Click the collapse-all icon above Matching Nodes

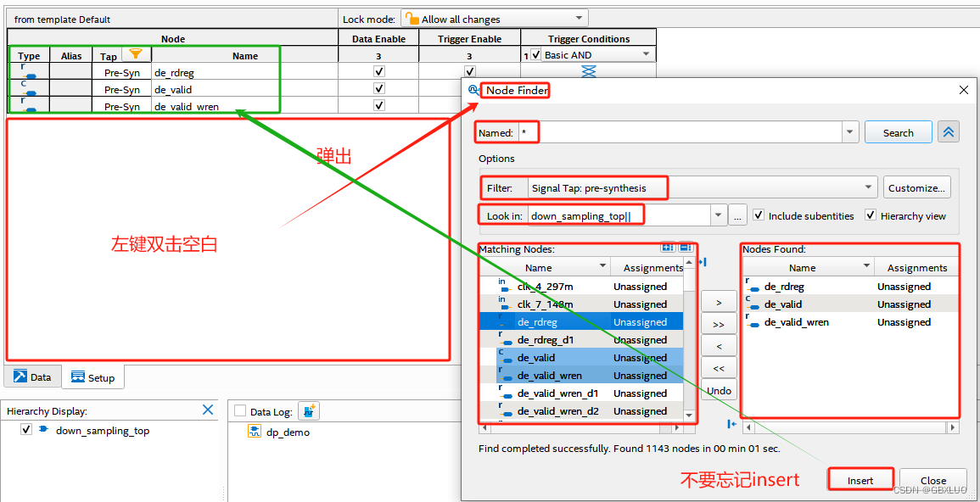686,247
